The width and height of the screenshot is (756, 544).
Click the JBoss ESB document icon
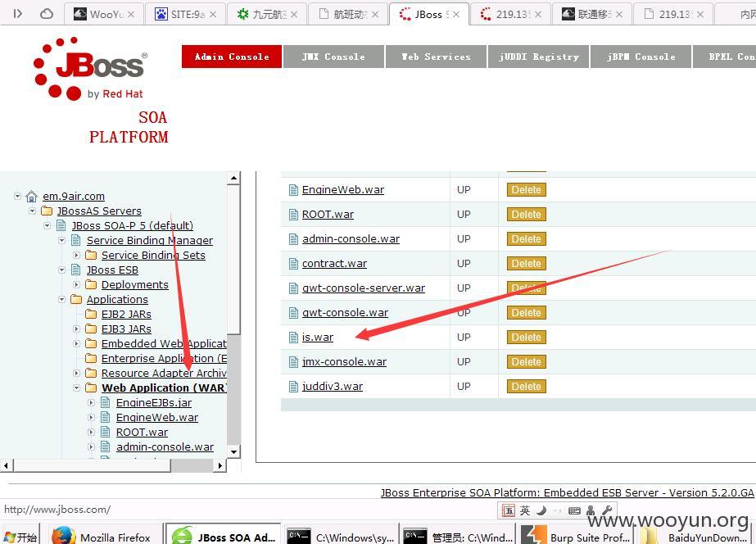tap(75, 270)
